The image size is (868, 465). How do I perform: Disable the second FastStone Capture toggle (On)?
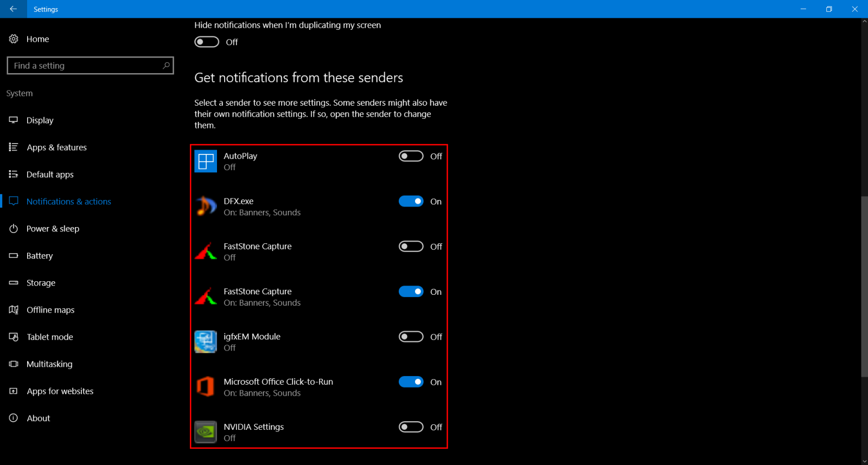coord(411,292)
